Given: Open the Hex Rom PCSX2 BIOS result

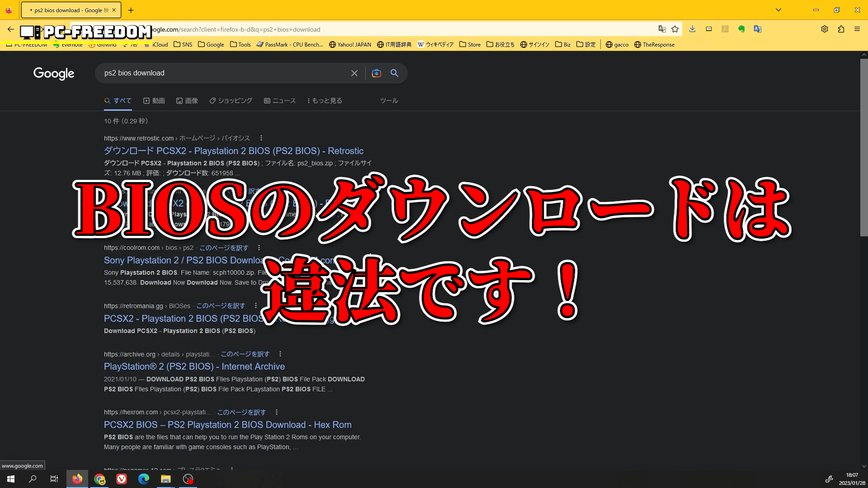Looking at the screenshot, I should (x=227, y=425).
